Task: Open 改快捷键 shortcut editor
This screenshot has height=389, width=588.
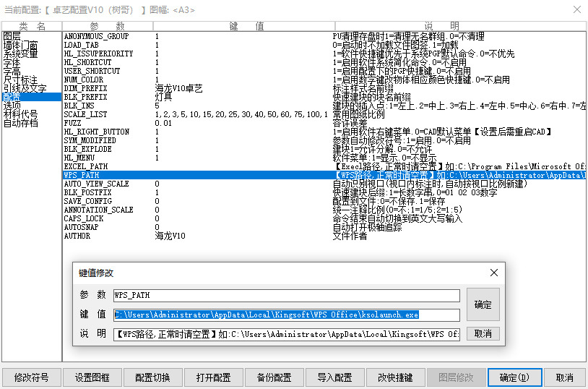Action: pos(395,377)
